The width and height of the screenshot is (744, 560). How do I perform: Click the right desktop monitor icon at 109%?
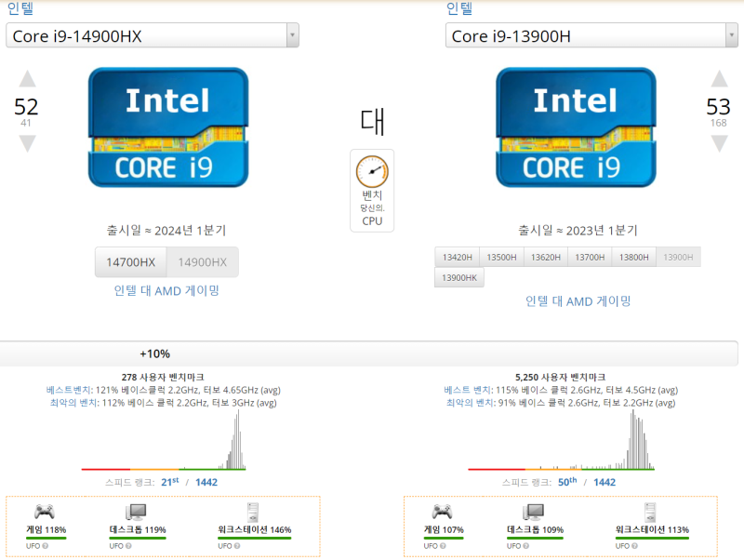(534, 512)
